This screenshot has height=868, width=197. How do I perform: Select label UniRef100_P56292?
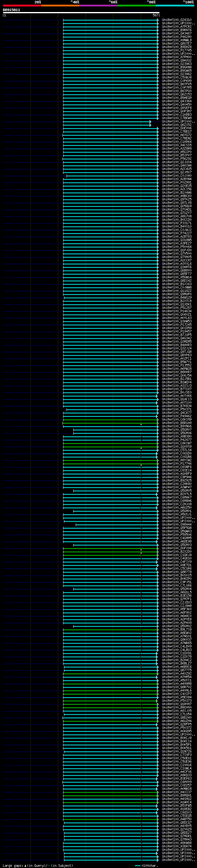177,159
